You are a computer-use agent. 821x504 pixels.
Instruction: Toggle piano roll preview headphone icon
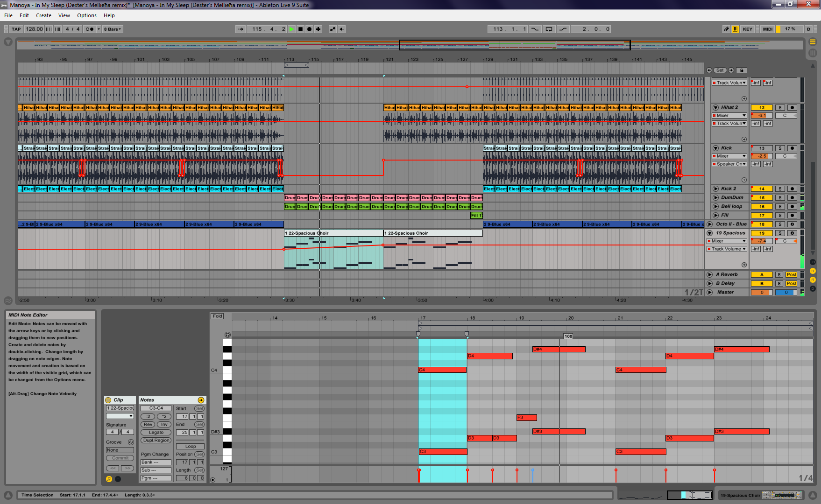tap(227, 335)
